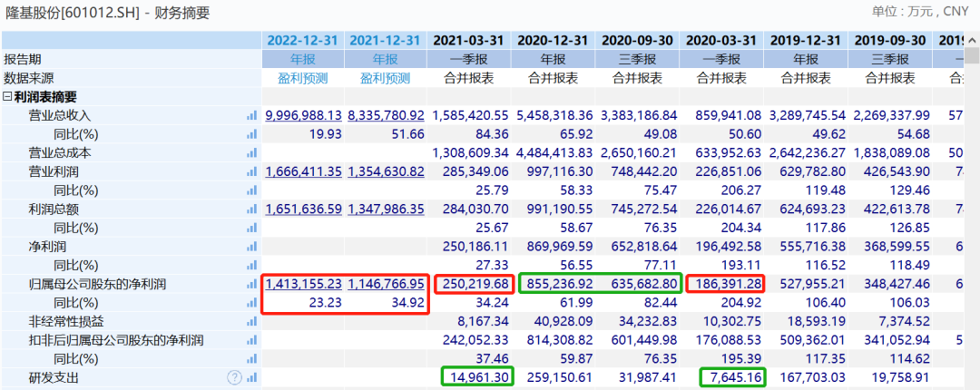Click cost value 1,308,609.34
Viewport: 980px width, 390px height.
click(x=469, y=153)
